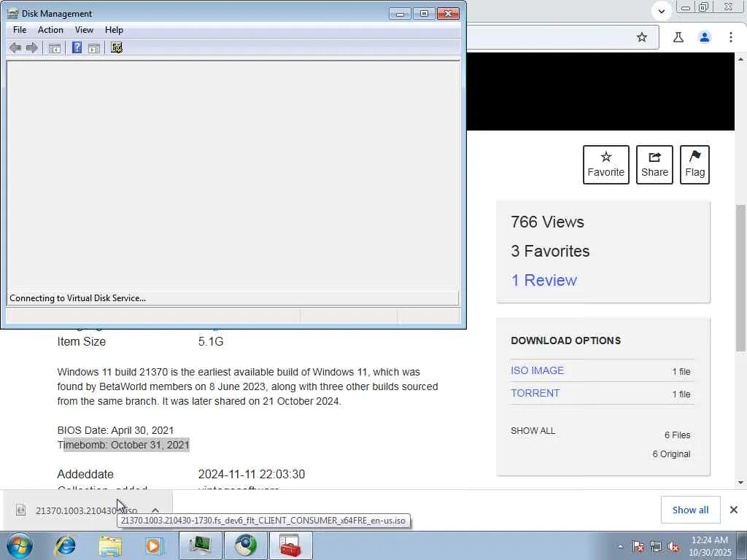Click the page scrollbar down arrow

click(x=741, y=483)
